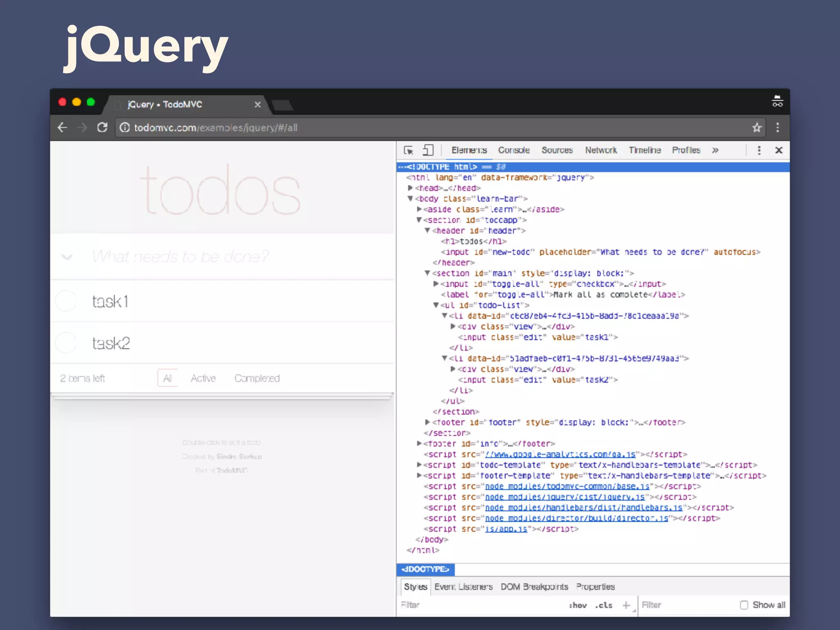Collapse the section id todoapp node
The width and height of the screenshot is (840, 630).
coord(419,220)
